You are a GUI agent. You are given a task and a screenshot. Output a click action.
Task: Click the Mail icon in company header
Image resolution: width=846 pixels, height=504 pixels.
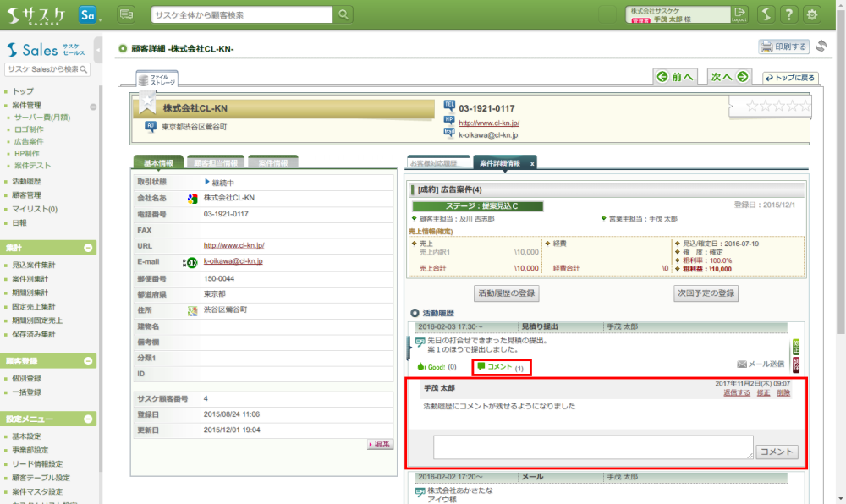click(x=449, y=133)
